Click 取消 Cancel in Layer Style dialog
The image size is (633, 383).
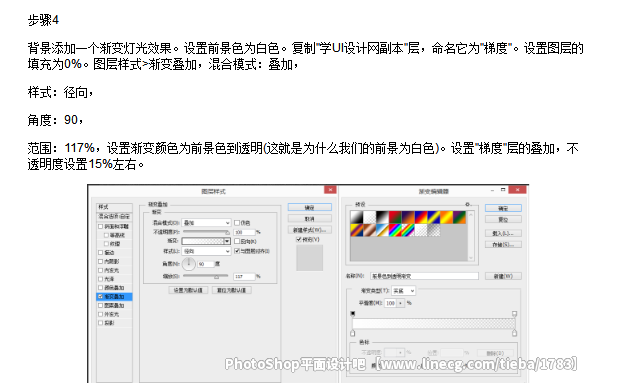click(310, 219)
